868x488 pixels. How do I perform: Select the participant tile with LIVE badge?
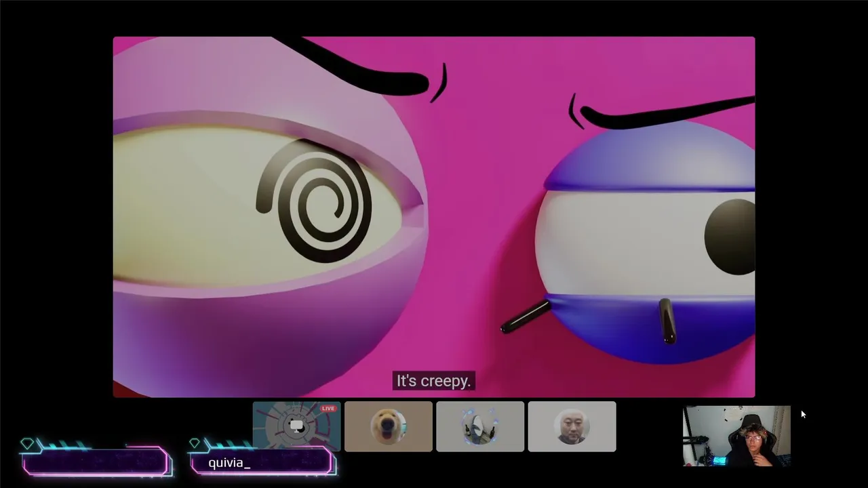tap(296, 426)
